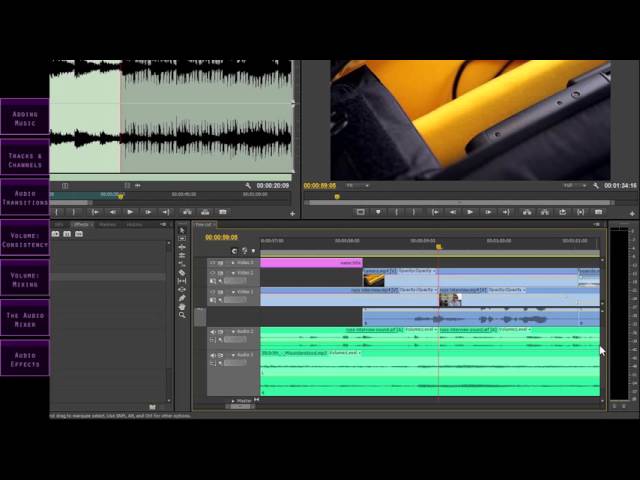Open the Effects panel tab
This screenshot has width=640, height=480.
pos(81,224)
